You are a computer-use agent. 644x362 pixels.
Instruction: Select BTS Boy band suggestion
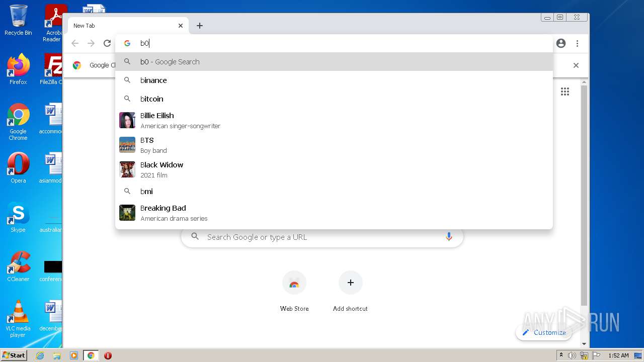coord(334,145)
